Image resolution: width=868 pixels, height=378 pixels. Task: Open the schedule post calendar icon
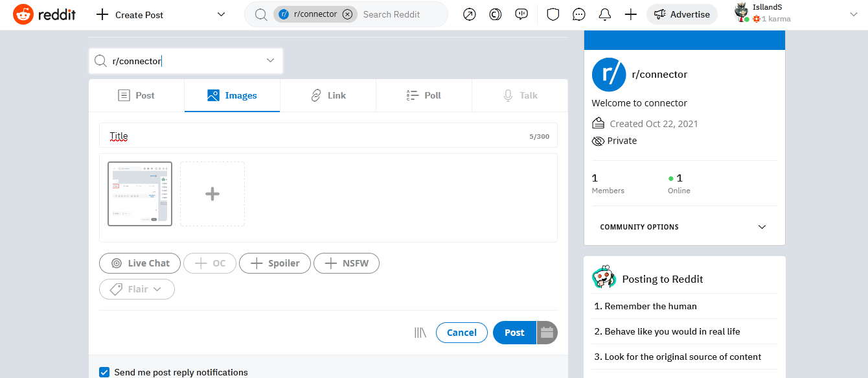(547, 333)
